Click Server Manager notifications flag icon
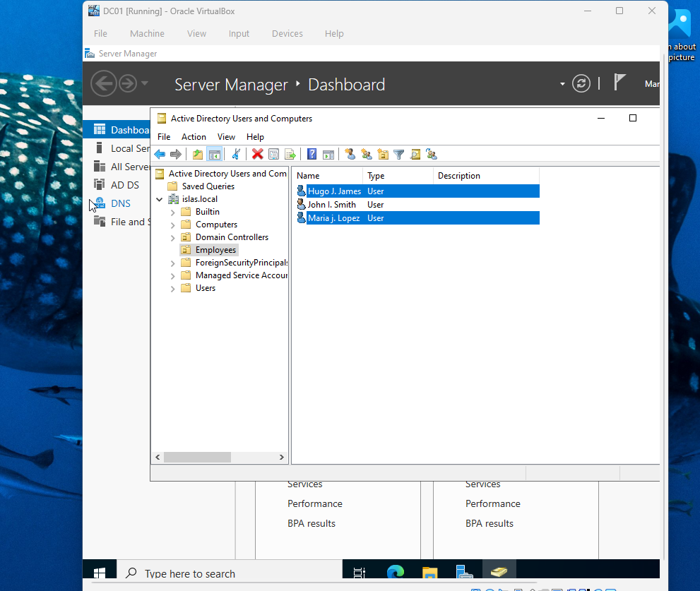The width and height of the screenshot is (700, 591). point(619,83)
